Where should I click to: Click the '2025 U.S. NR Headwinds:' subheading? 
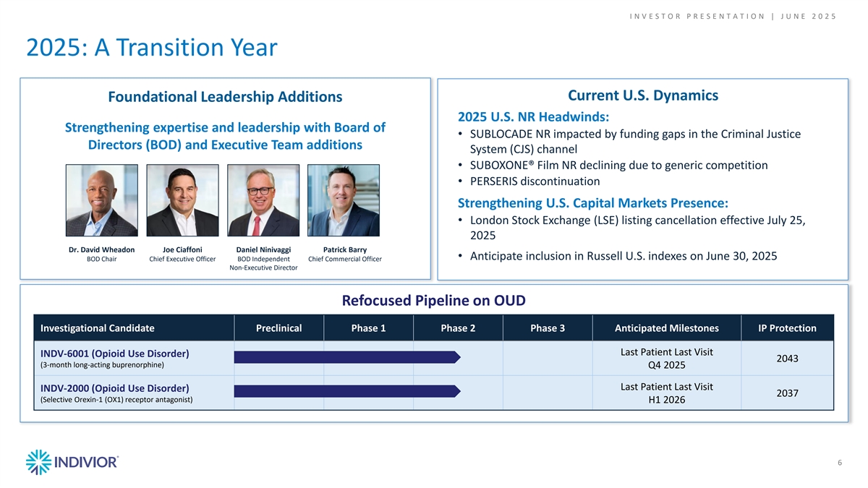coord(534,116)
